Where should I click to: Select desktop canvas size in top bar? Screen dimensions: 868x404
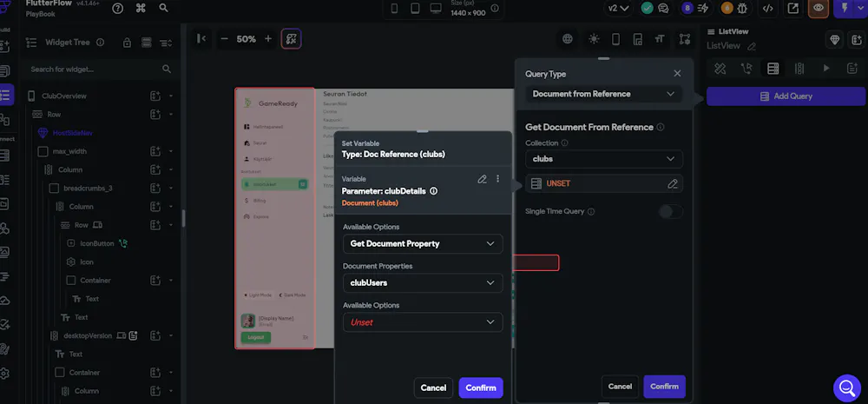pos(436,9)
